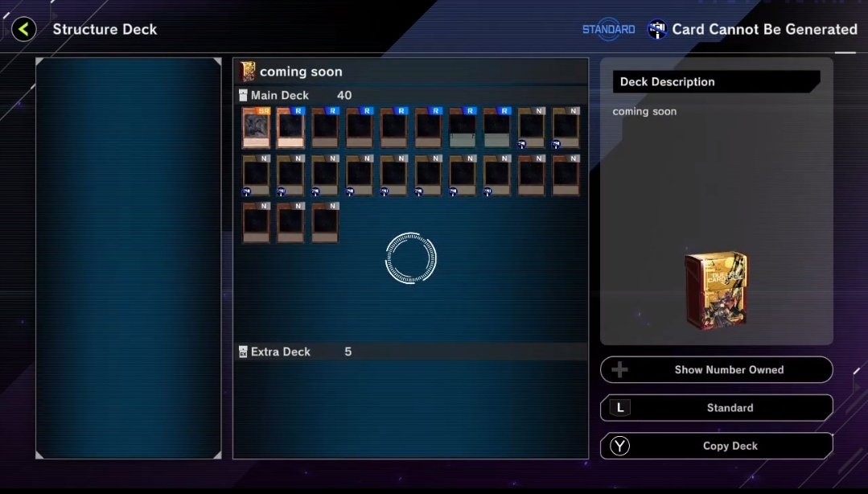Click the Deck Description header

point(716,82)
